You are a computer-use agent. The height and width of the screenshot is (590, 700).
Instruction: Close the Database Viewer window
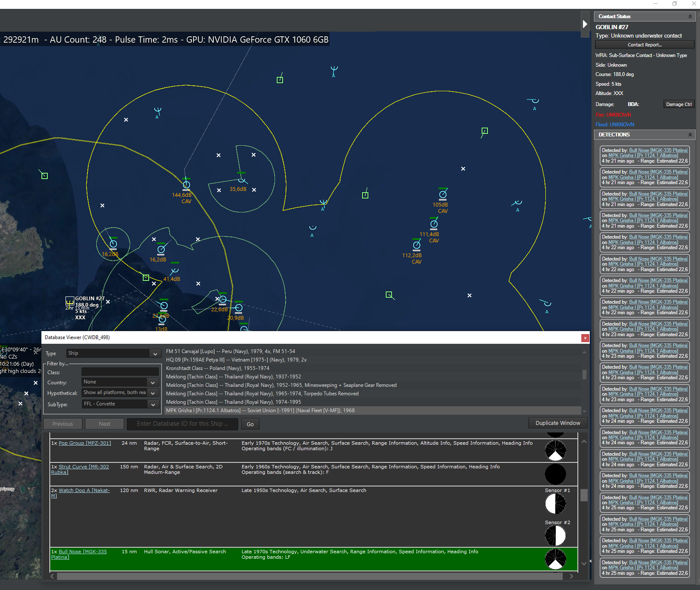(x=585, y=338)
